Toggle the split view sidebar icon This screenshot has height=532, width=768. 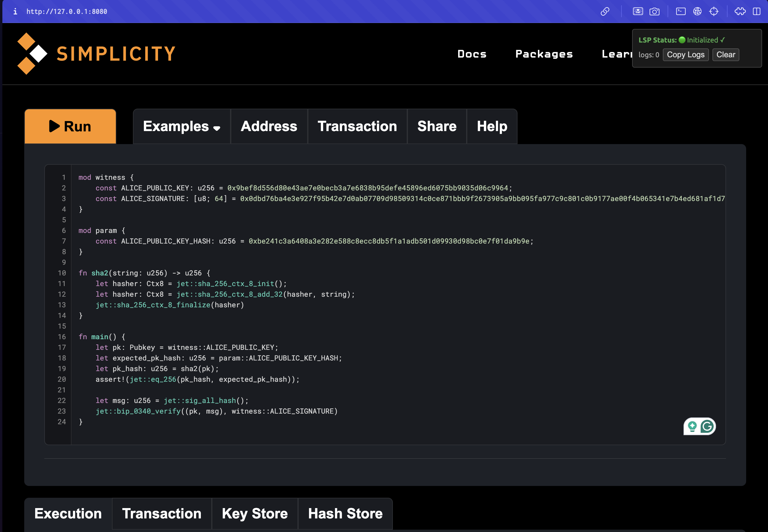[757, 12]
